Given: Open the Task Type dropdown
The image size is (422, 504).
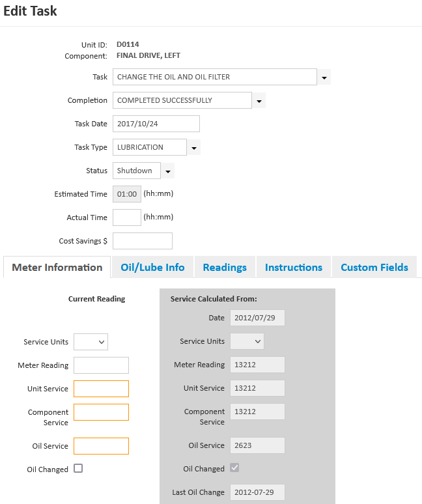Looking at the screenshot, I should [x=193, y=148].
